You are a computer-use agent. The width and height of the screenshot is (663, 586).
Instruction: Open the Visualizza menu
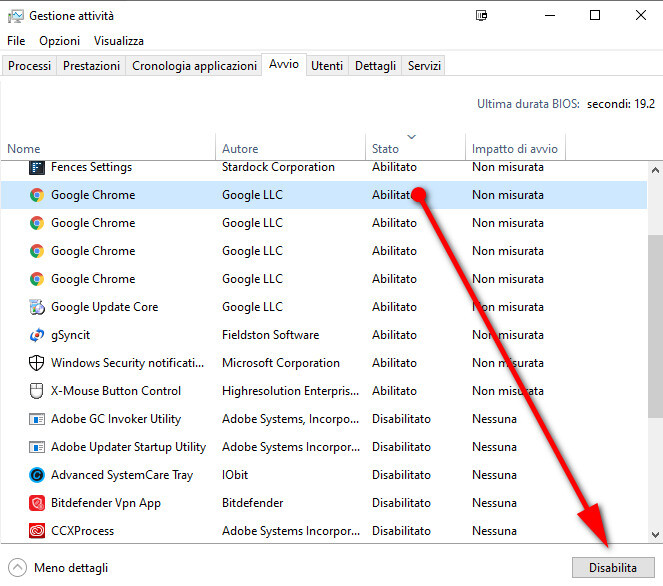click(x=119, y=41)
